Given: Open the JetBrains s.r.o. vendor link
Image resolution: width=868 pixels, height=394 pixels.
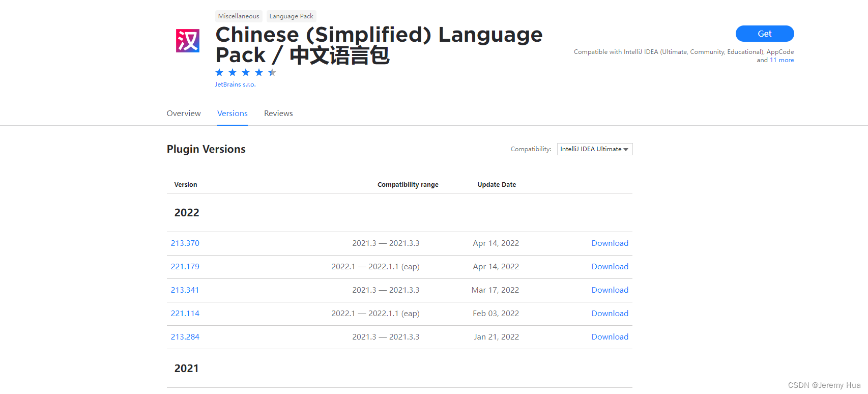Looking at the screenshot, I should 235,85.
